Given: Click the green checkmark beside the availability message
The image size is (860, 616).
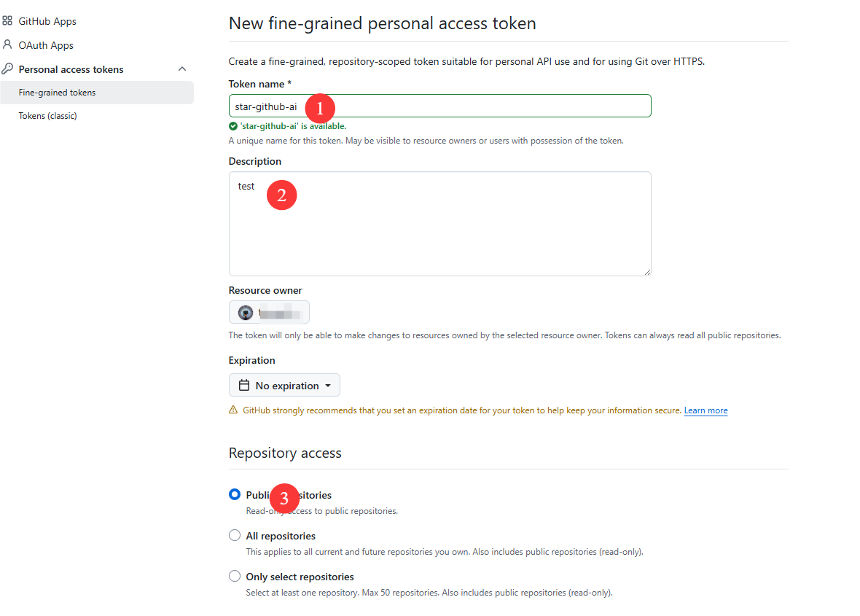Looking at the screenshot, I should [233, 125].
